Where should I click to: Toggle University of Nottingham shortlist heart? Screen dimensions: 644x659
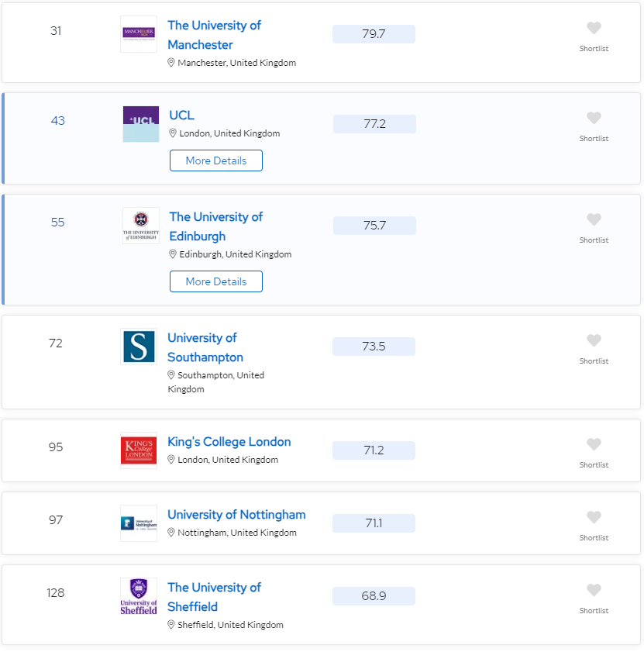point(594,517)
